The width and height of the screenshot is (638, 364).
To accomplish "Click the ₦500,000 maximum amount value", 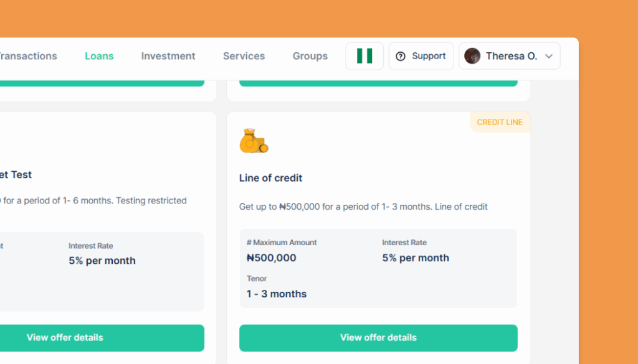I will point(272,258).
